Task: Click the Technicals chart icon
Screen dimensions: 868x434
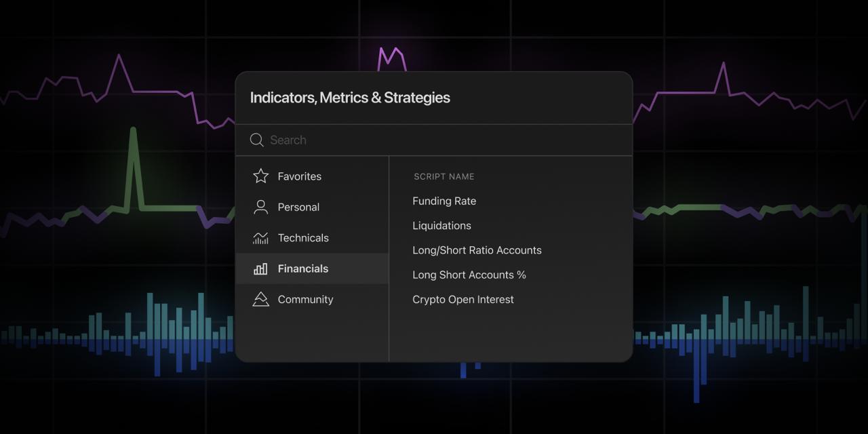Action: (x=260, y=238)
